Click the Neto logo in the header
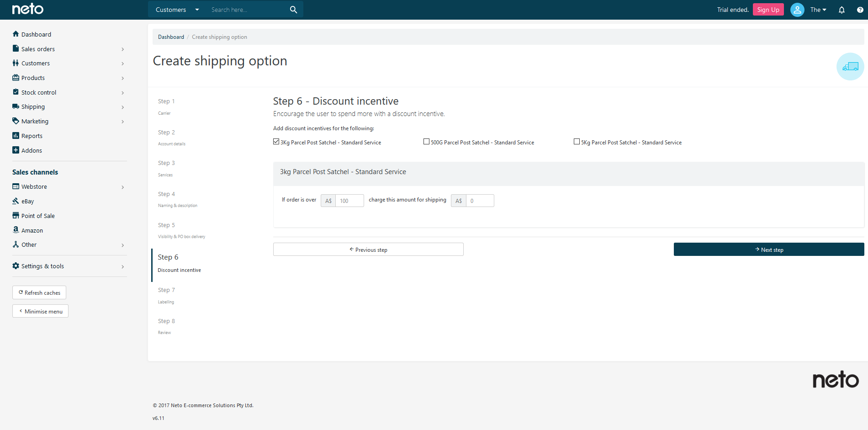Image resolution: width=868 pixels, height=430 pixels. click(28, 9)
